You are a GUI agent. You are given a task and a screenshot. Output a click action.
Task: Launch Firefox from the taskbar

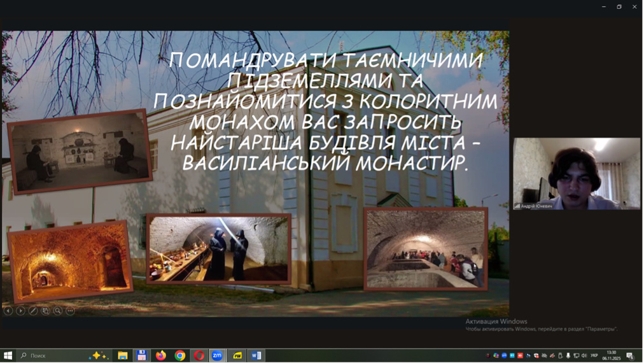[x=161, y=355]
